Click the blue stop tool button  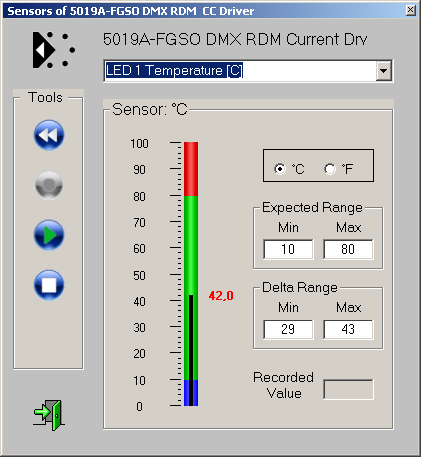49,285
